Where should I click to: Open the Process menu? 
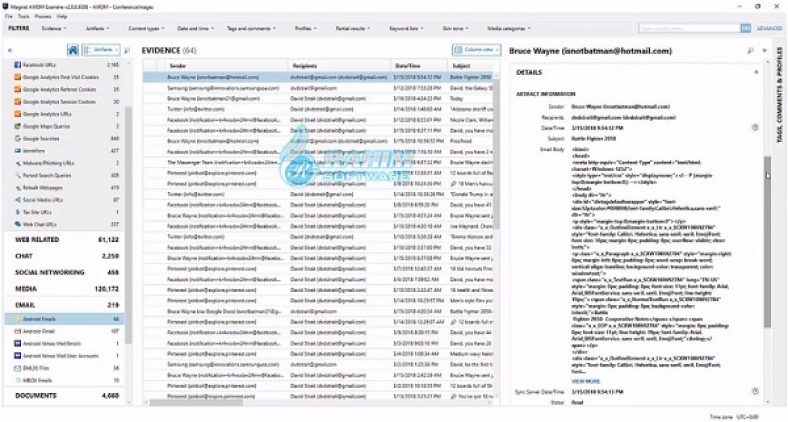point(43,17)
